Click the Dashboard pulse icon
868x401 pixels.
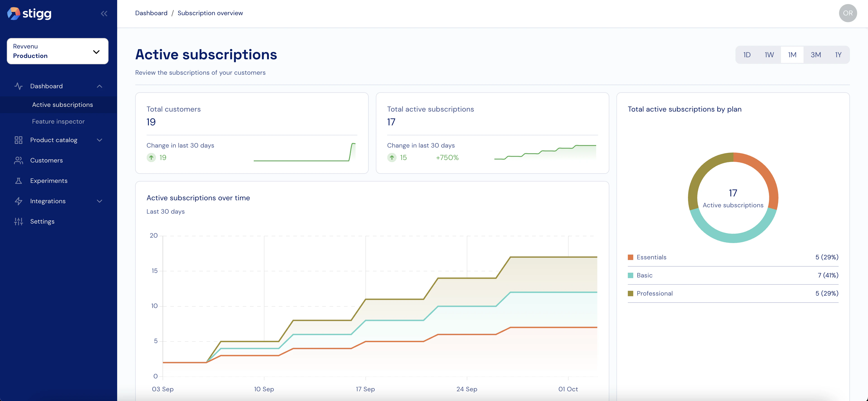19,86
